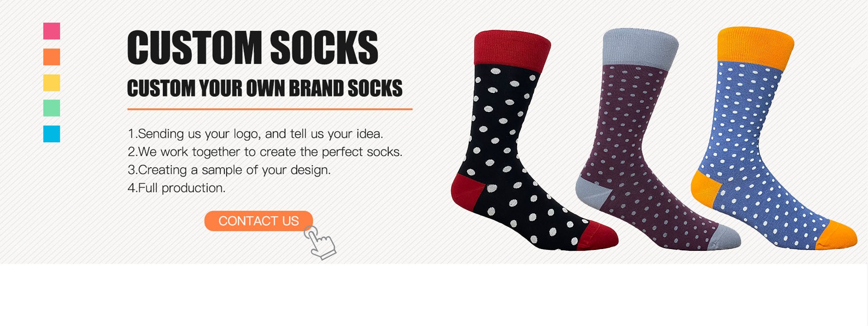The width and height of the screenshot is (868, 326).
Task: Click step 1 about sending your logo
Action: 255,134
